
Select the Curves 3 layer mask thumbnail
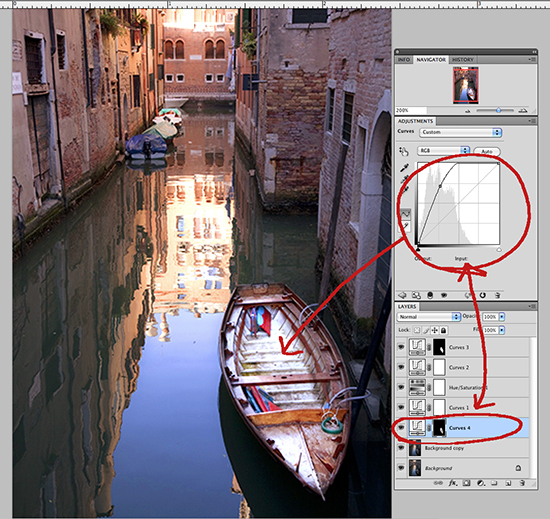[x=439, y=347]
